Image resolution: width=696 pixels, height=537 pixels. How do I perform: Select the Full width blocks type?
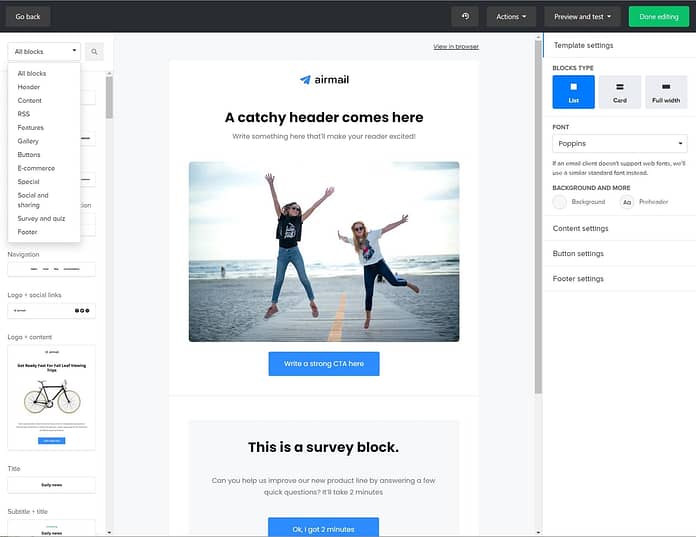click(666, 92)
